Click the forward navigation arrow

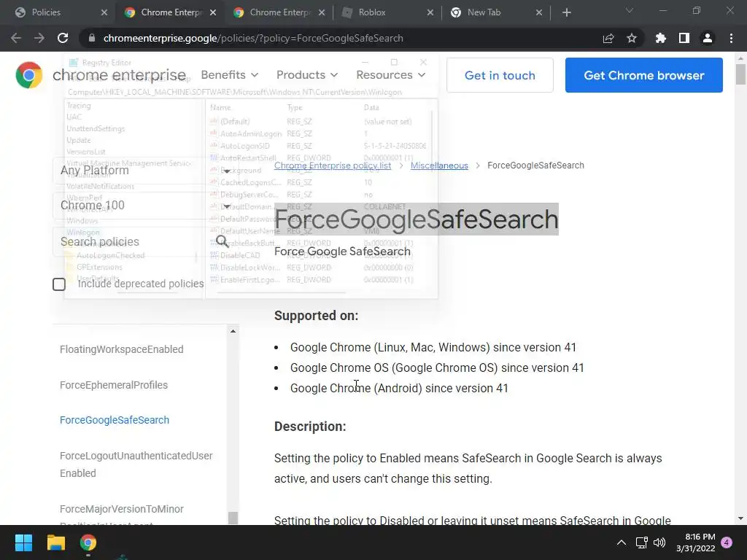39,38
